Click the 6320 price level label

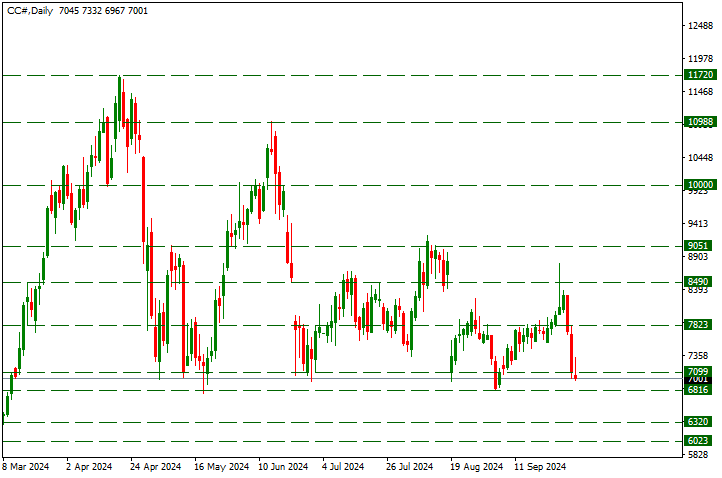[x=700, y=422]
